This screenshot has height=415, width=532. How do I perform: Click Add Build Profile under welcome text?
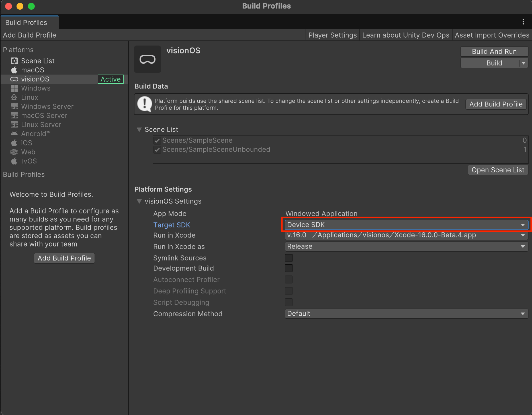pos(64,258)
